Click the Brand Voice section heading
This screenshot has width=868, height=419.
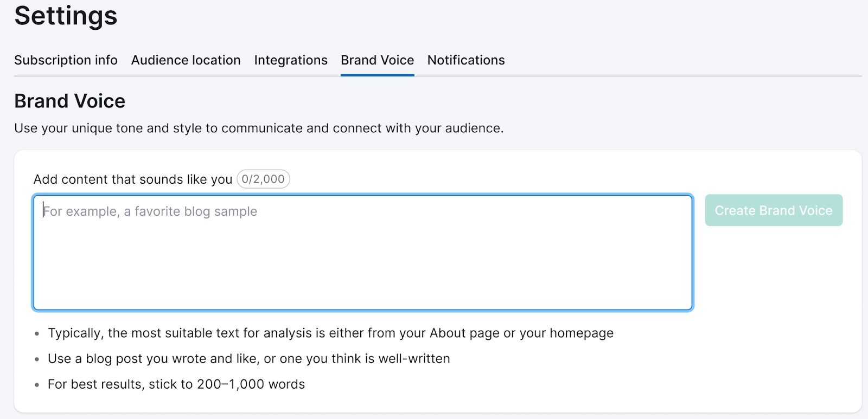pyautogui.click(x=70, y=101)
